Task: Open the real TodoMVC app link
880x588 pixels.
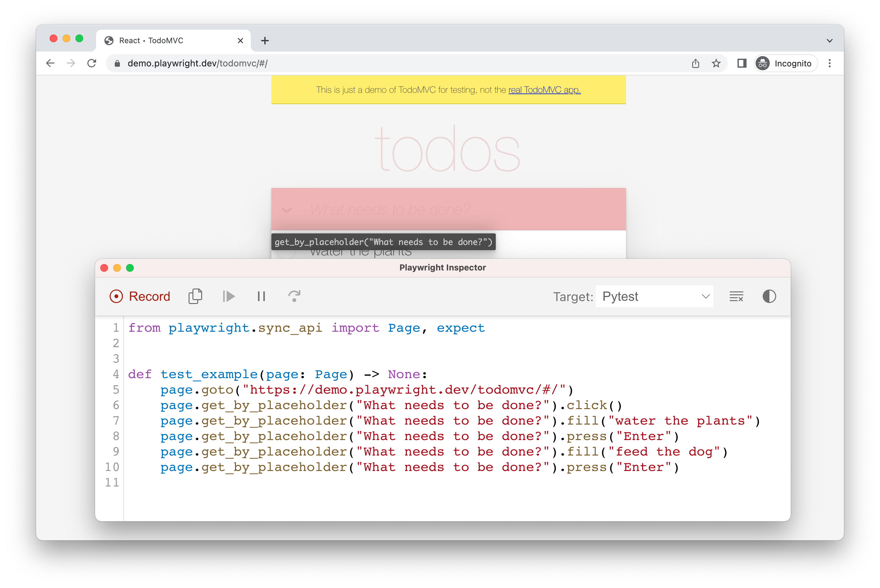Action: pyautogui.click(x=544, y=90)
